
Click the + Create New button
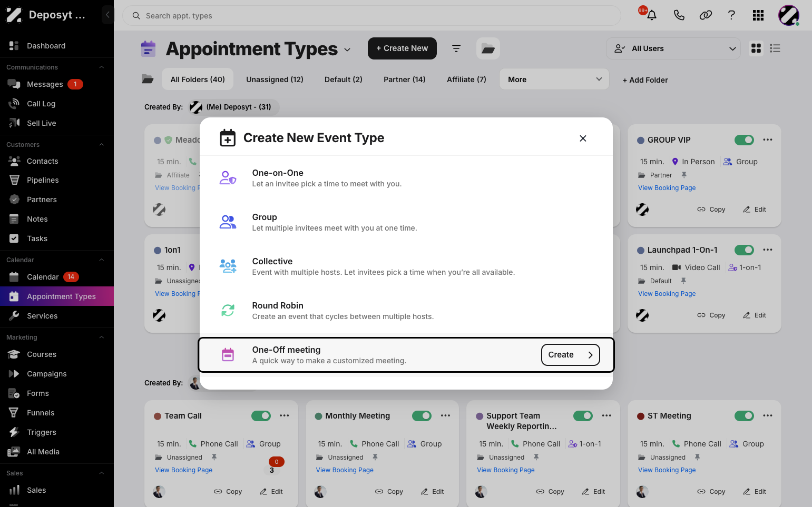pos(402,48)
